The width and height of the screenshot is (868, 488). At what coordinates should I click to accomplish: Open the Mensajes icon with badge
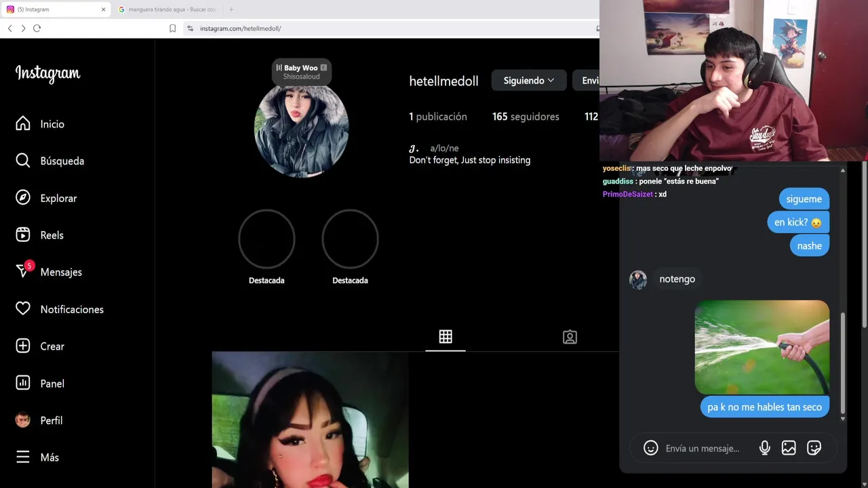point(24,270)
